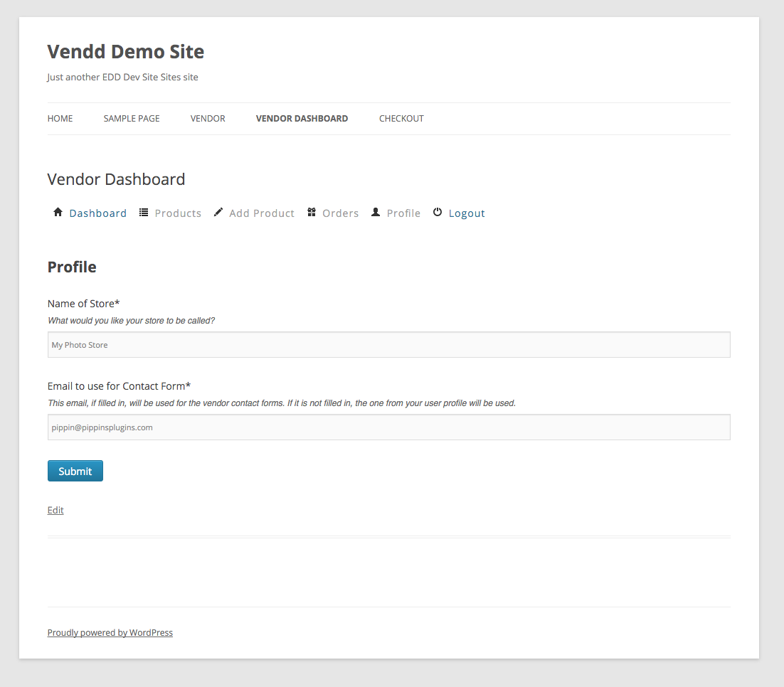Click the home icon beside Dashboard
The width and height of the screenshot is (784, 687).
58,213
